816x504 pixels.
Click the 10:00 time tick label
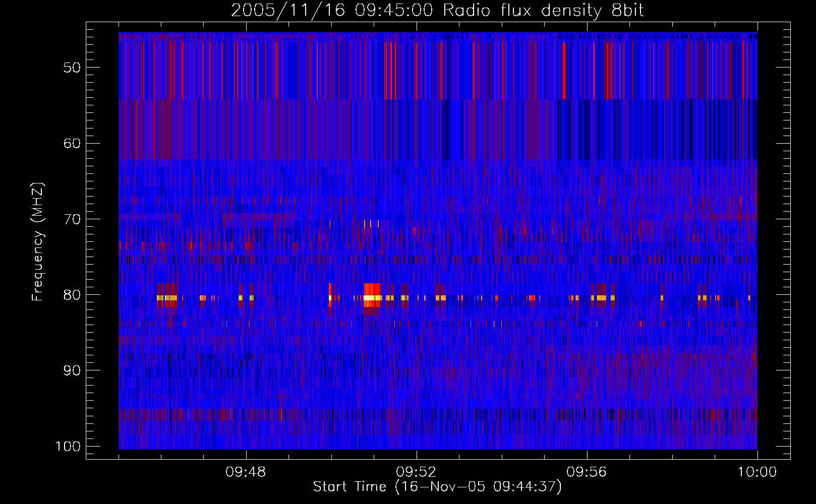coord(757,472)
